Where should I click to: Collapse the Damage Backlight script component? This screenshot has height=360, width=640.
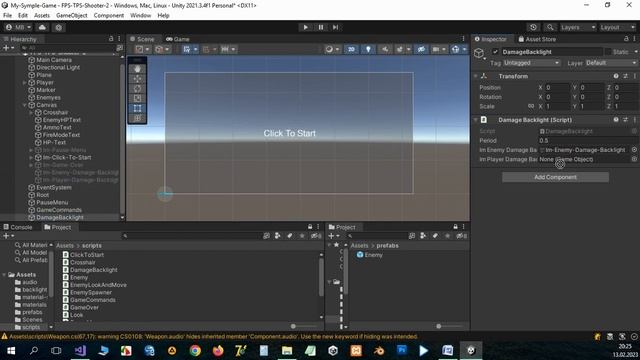[x=476, y=120]
